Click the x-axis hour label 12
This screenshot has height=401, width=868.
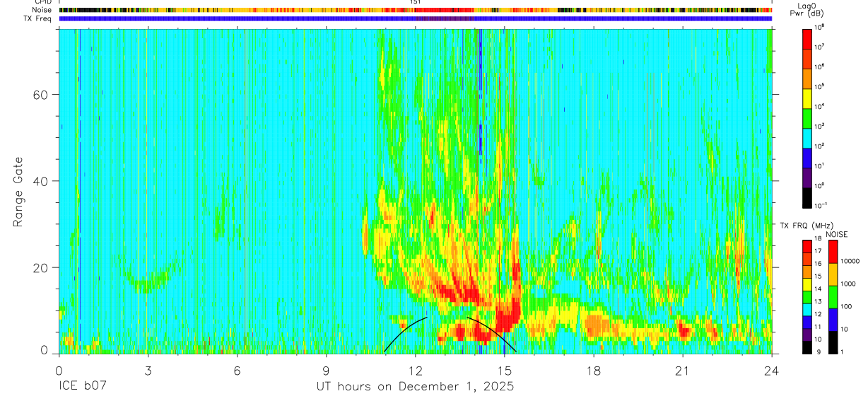[x=415, y=369]
